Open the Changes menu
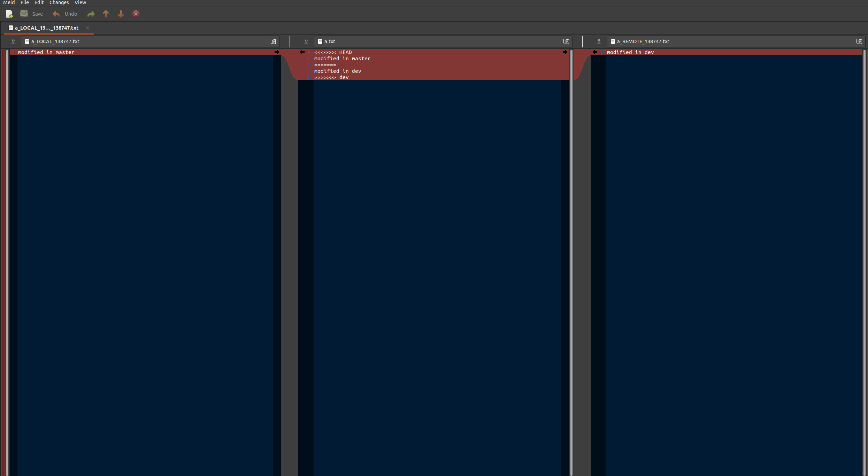Viewport: 868px width, 476px height. click(x=59, y=3)
